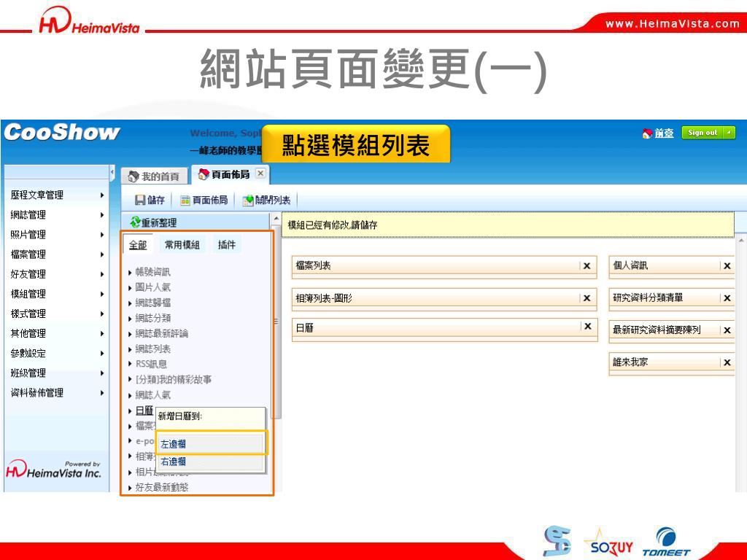
Task: Go to 前臺 home link
Action: click(658, 133)
